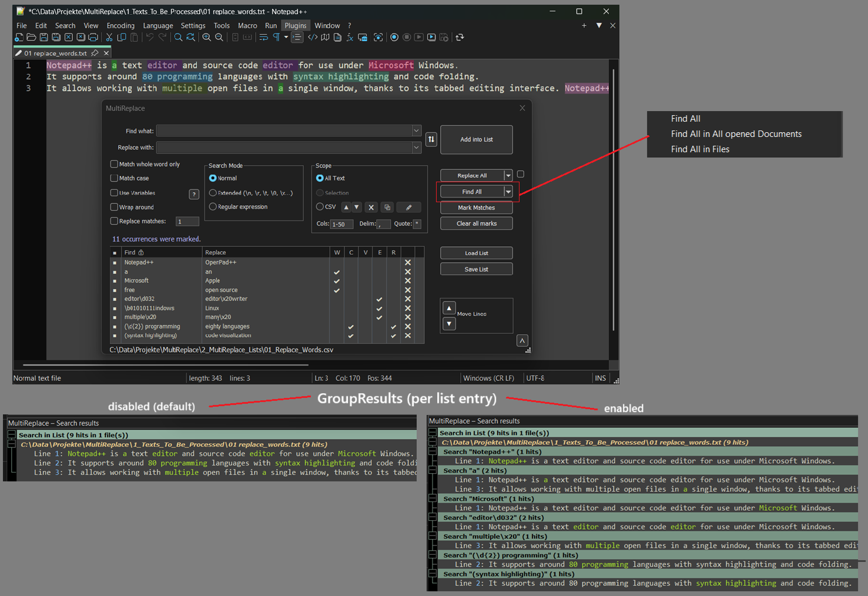Click the Cols input field
The width and height of the screenshot is (868, 596).
click(341, 224)
